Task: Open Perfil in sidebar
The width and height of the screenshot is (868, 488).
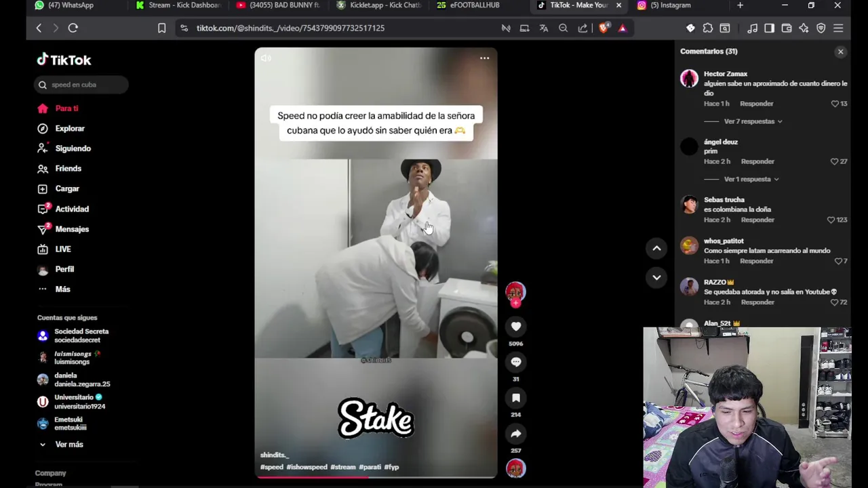Action: click(x=64, y=270)
